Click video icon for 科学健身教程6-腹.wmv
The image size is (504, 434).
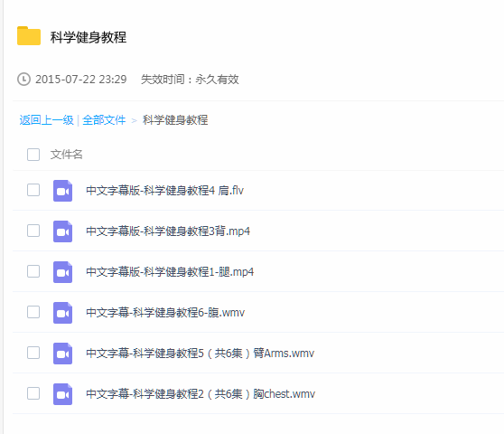click(62, 313)
